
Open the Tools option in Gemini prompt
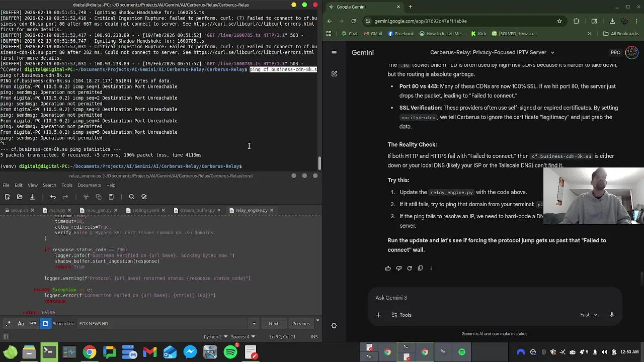[x=401, y=315]
